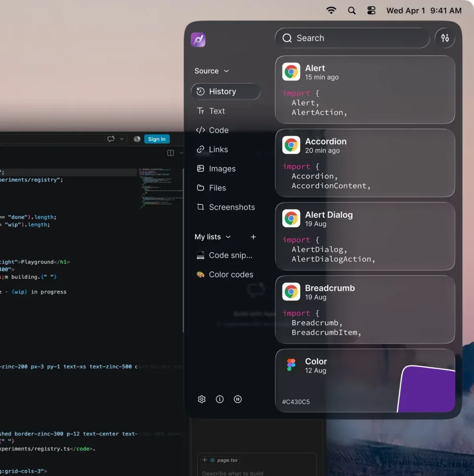Click the Figma icon on the Color card
The width and height of the screenshot is (474, 476).
(291, 365)
